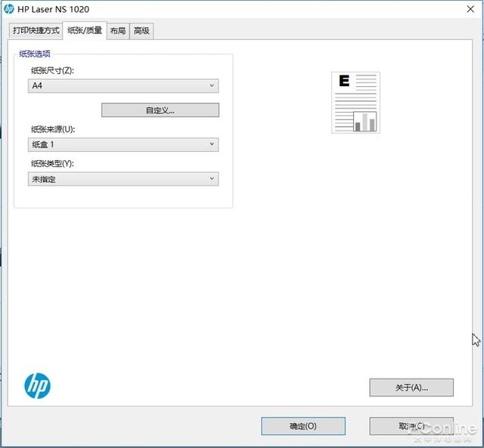Expand the 纸张来源 纸盒 1 dropdown

coord(123,144)
